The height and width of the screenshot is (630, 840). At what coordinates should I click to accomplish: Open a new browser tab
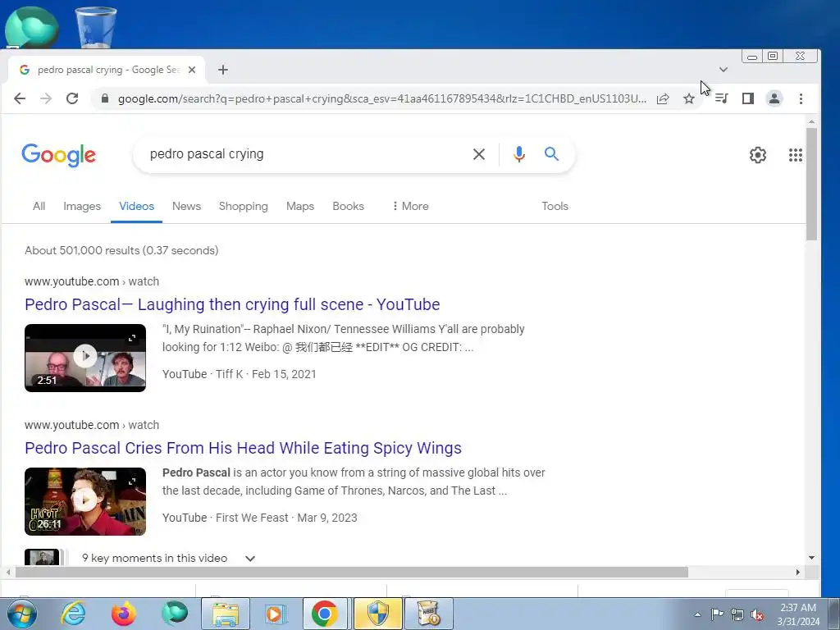[223, 70]
